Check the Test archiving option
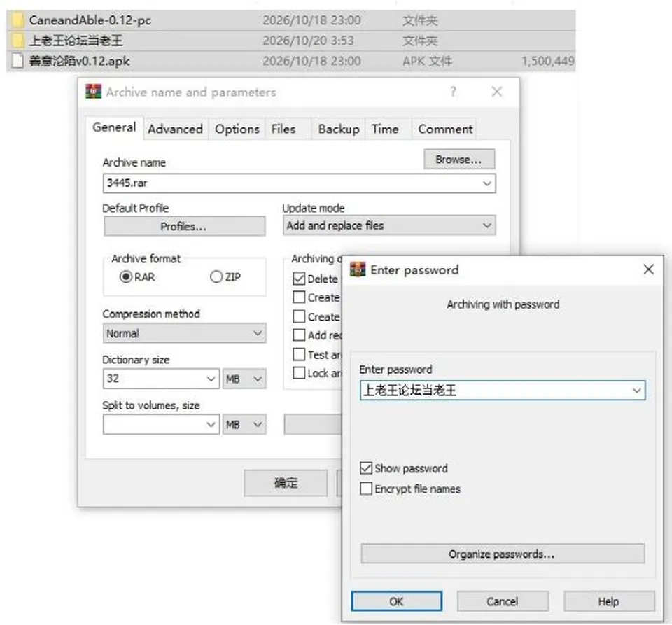Viewport: 672px width, 625px height. point(299,354)
